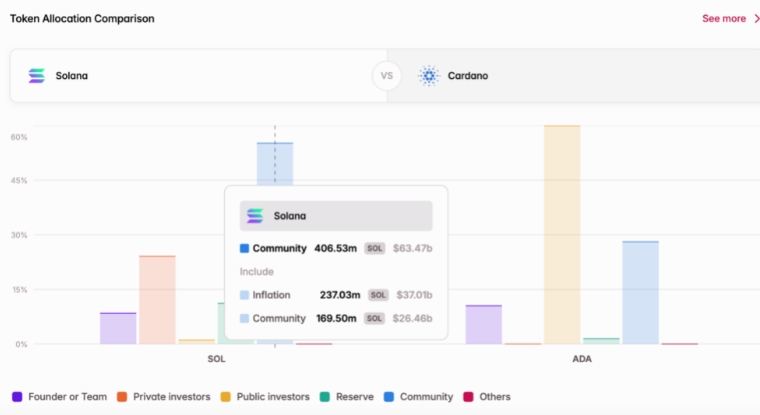The image size is (760, 415).
Task: Click the blue Community legend swatch
Action: coord(389,397)
